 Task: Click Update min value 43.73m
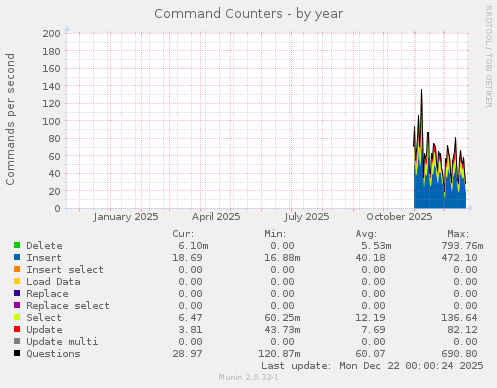(282, 330)
